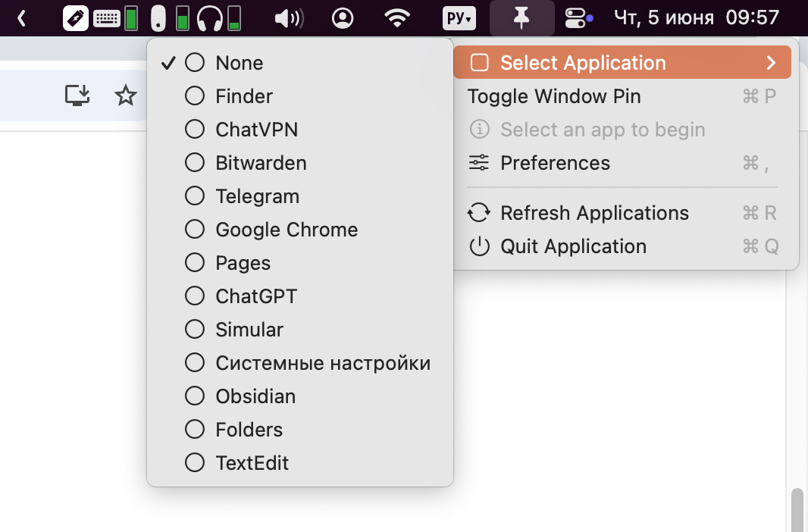808x532 pixels.
Task: Click the pin icon in menu bar
Action: pos(521,18)
